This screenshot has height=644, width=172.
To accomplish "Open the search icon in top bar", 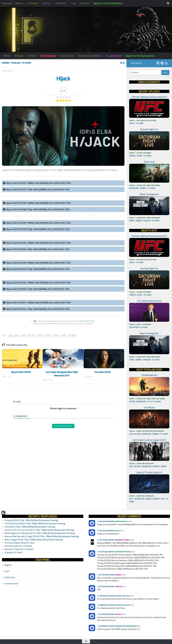I will click(x=168, y=3).
